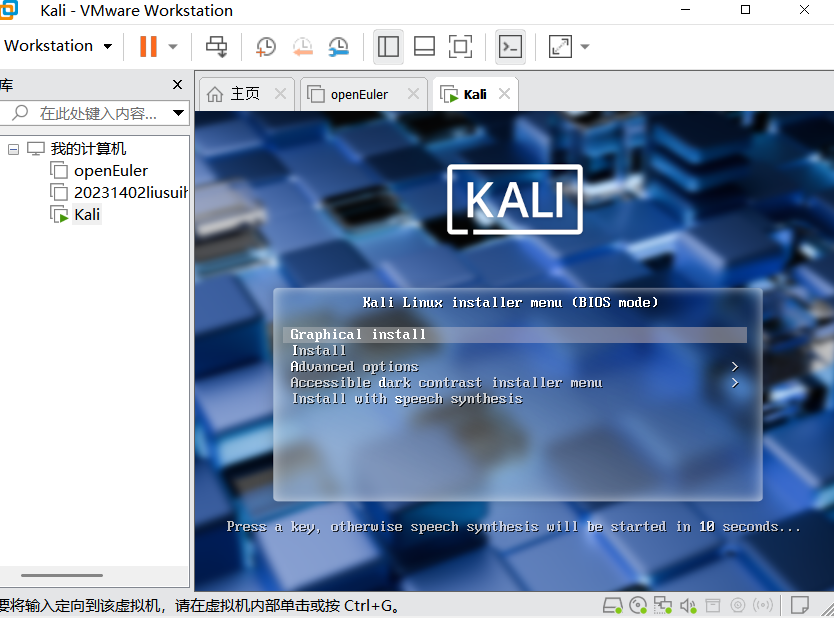Close the openEuler tab
This screenshot has width=834, height=618.
point(413,94)
